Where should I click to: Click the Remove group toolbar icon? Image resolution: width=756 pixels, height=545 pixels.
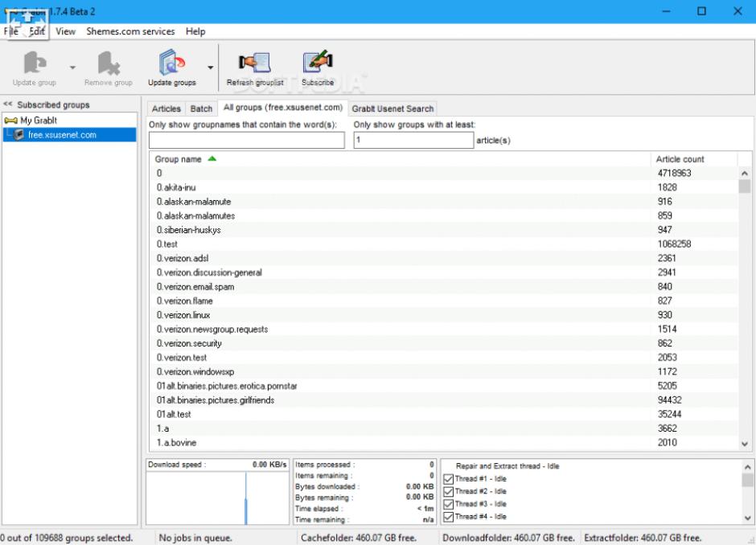(x=108, y=64)
